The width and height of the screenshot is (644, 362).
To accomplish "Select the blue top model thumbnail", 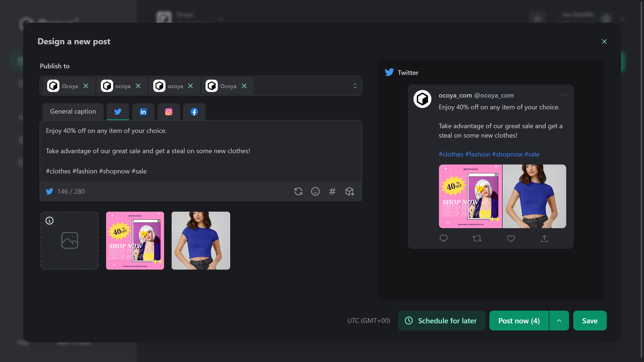I will click(x=201, y=240).
